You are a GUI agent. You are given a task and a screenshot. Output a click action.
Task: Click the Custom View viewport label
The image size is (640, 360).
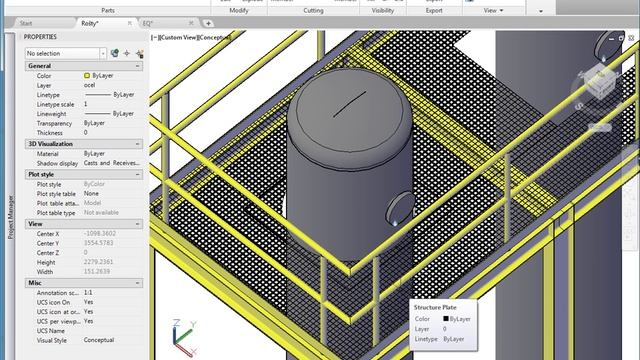pyautogui.click(x=178, y=38)
